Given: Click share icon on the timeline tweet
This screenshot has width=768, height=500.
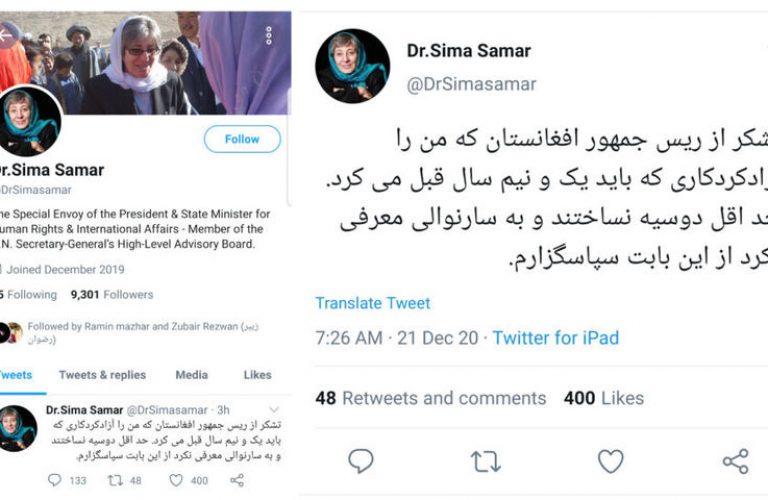Looking at the screenshot, I should coord(237,480).
